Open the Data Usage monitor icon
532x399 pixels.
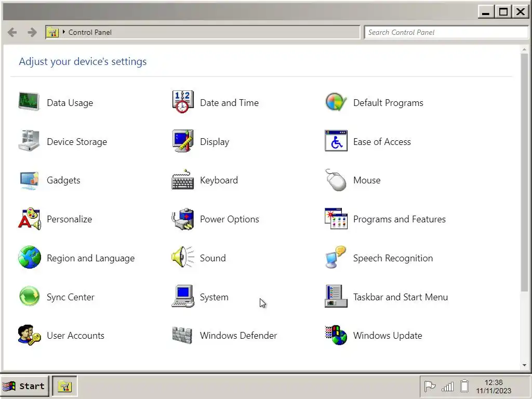click(x=29, y=101)
